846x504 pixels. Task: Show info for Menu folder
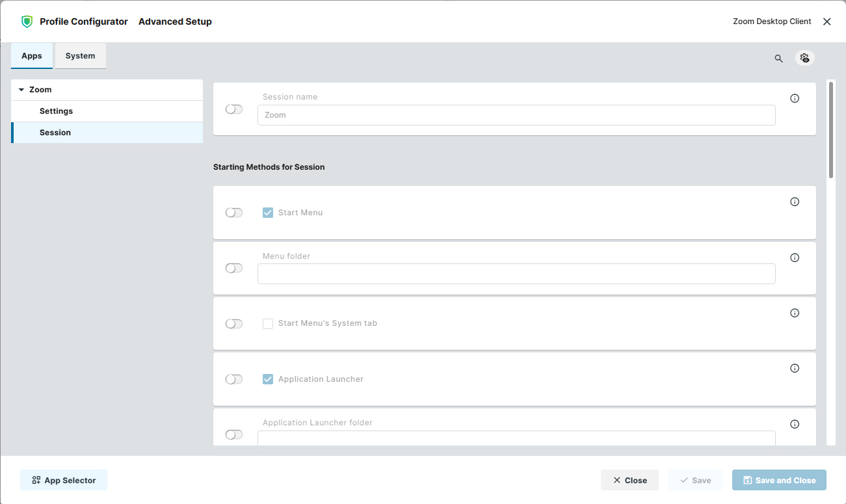pyautogui.click(x=795, y=258)
